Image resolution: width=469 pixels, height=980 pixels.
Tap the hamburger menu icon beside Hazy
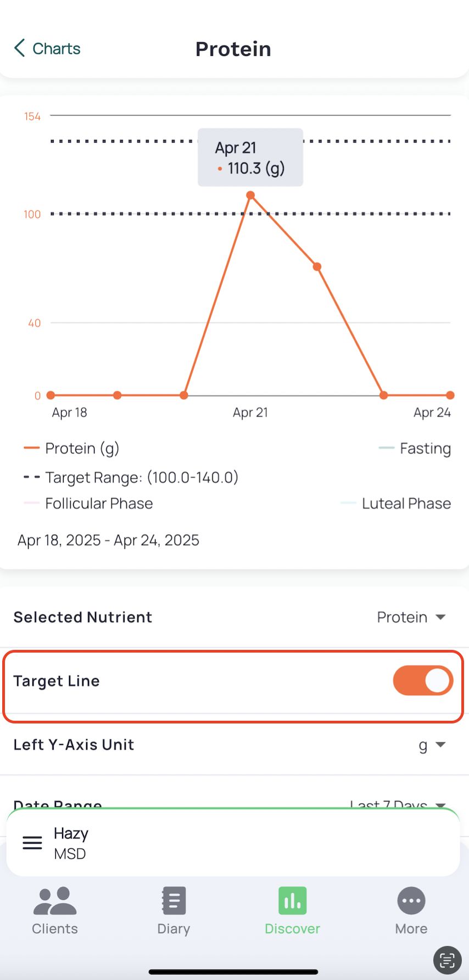32,843
